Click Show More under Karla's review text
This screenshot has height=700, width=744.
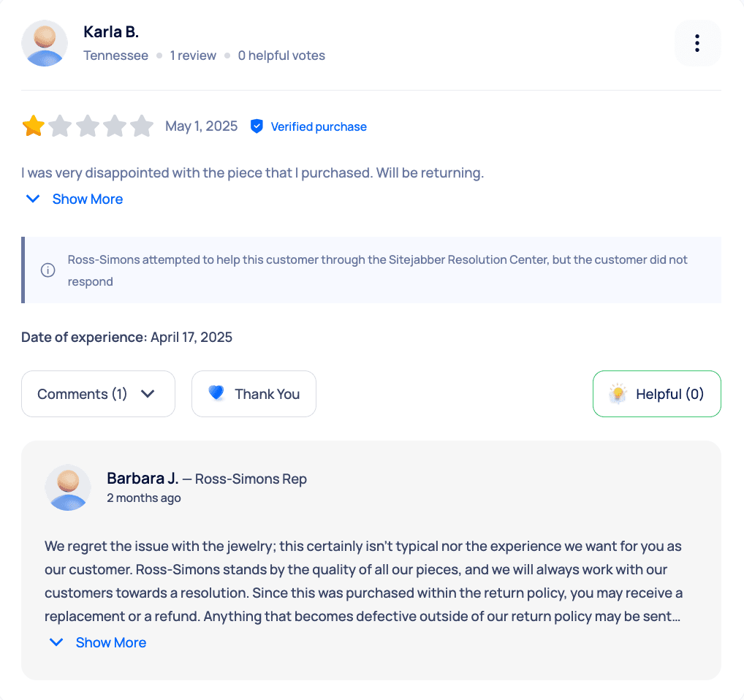click(88, 199)
